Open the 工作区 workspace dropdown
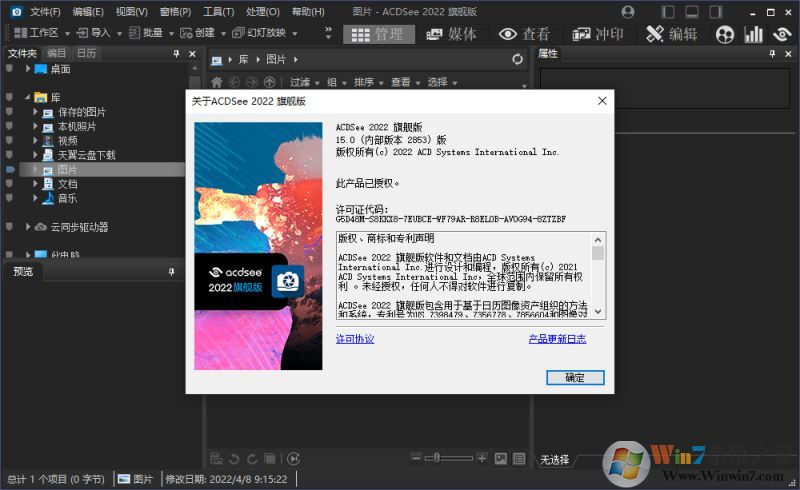800x490 pixels. (x=41, y=33)
